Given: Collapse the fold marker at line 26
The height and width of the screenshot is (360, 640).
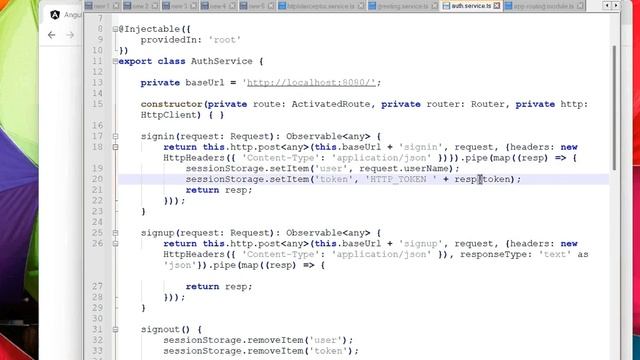Looking at the screenshot, I should pyautogui.click(x=116, y=243).
